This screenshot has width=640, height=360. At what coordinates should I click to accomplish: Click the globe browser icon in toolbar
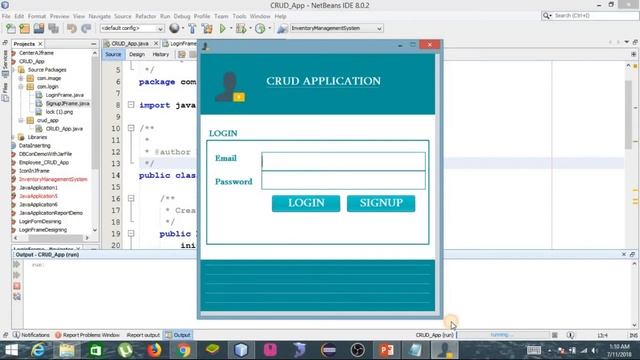pyautogui.click(x=174, y=28)
